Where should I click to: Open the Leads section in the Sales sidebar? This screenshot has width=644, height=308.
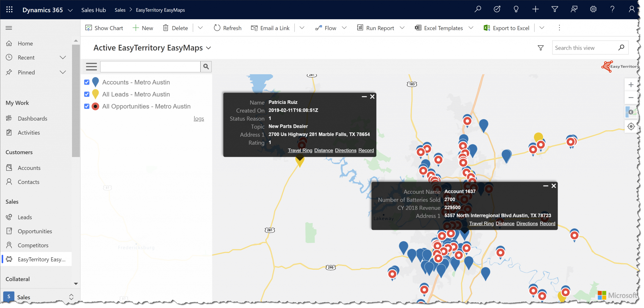pyautogui.click(x=25, y=217)
